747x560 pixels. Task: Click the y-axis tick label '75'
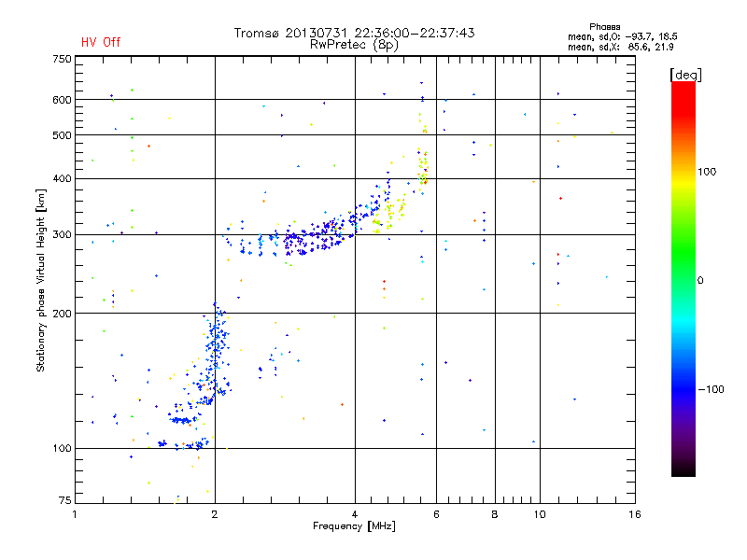click(65, 500)
